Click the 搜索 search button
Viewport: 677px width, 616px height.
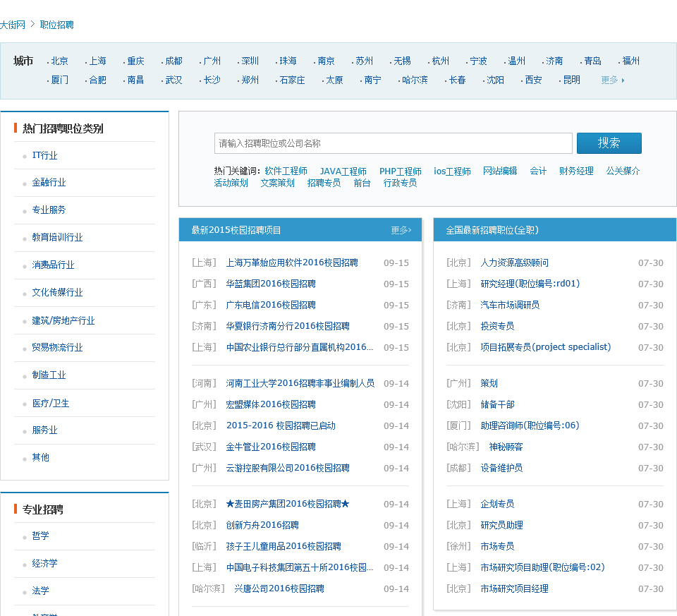pyautogui.click(x=609, y=143)
